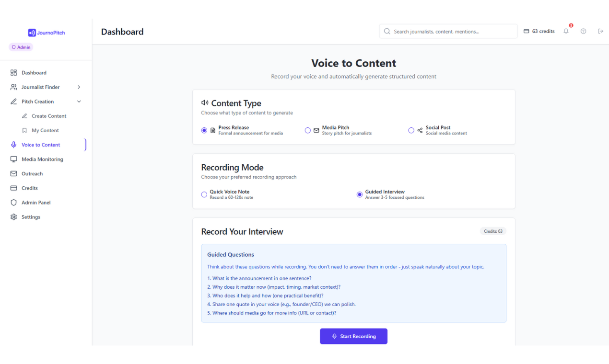Click the Admin Panel shield icon
This screenshot has width=609, height=364.
coord(13,203)
